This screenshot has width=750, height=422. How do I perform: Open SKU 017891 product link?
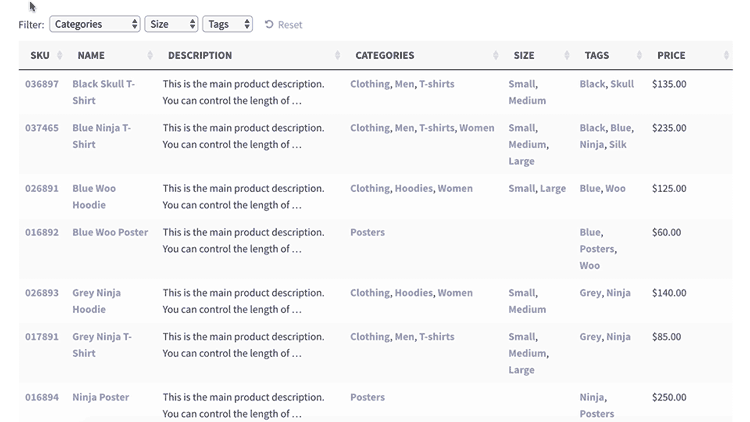pos(42,337)
